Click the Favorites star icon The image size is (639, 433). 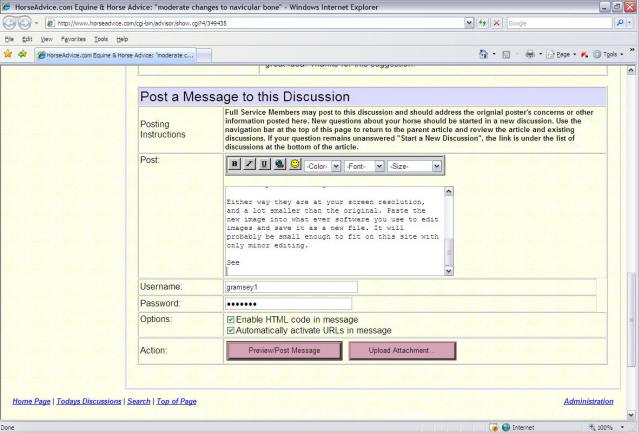[x=8, y=54]
